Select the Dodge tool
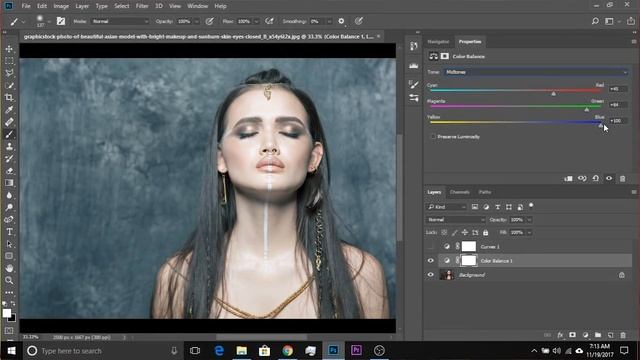640x360 pixels. (9, 207)
